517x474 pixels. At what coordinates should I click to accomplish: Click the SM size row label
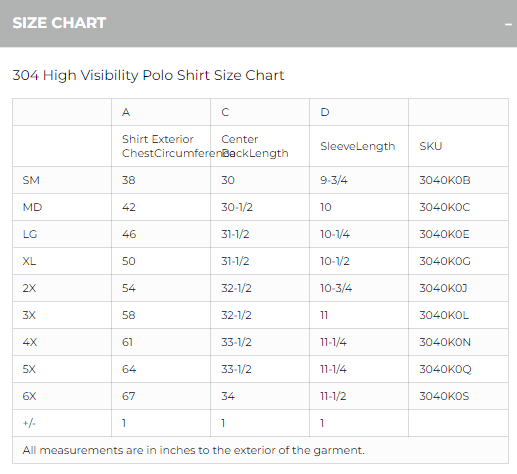[x=31, y=180]
